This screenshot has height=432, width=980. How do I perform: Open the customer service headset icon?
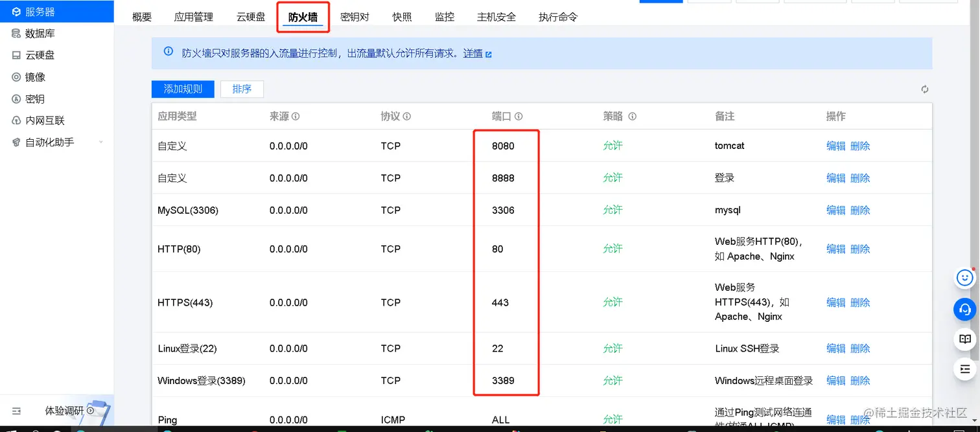[965, 309]
